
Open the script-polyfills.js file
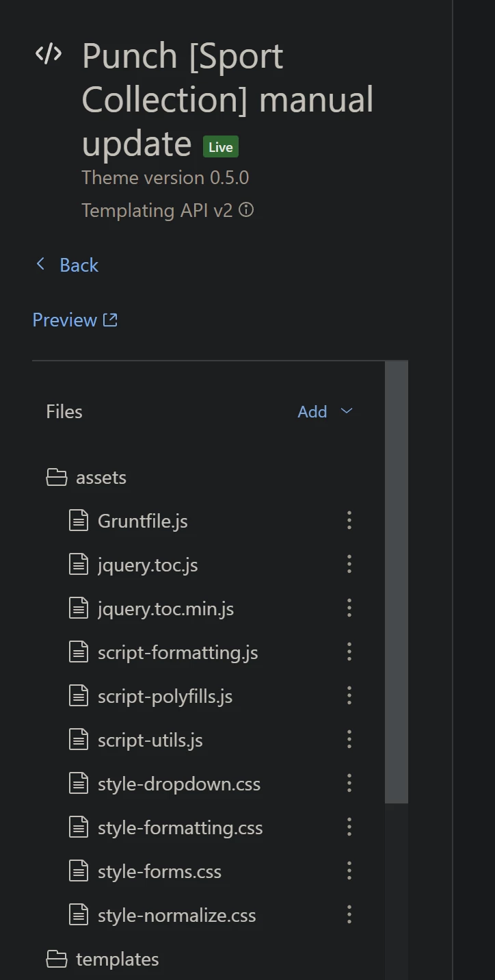point(165,697)
